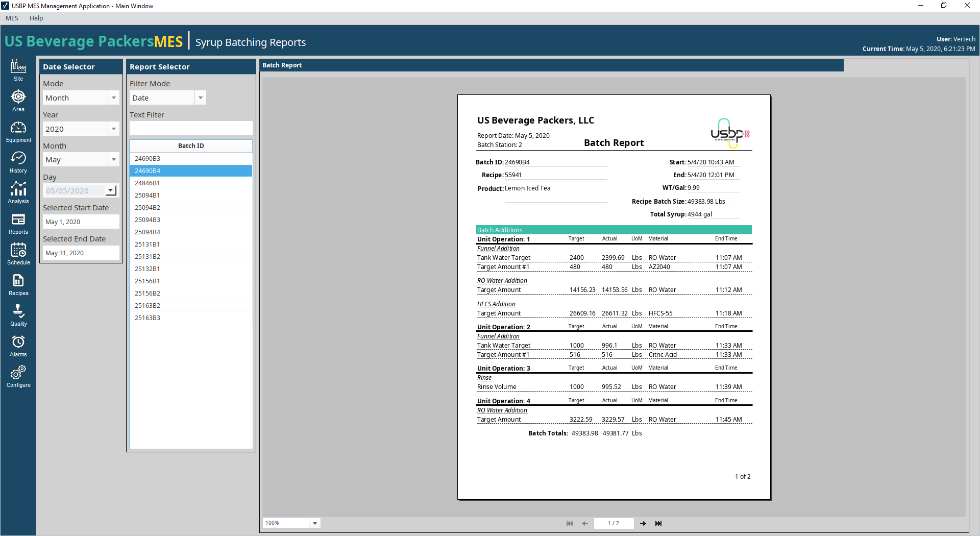Expand the Mode dropdown showing Month
Image resolution: width=980 pixels, height=536 pixels.
114,98
